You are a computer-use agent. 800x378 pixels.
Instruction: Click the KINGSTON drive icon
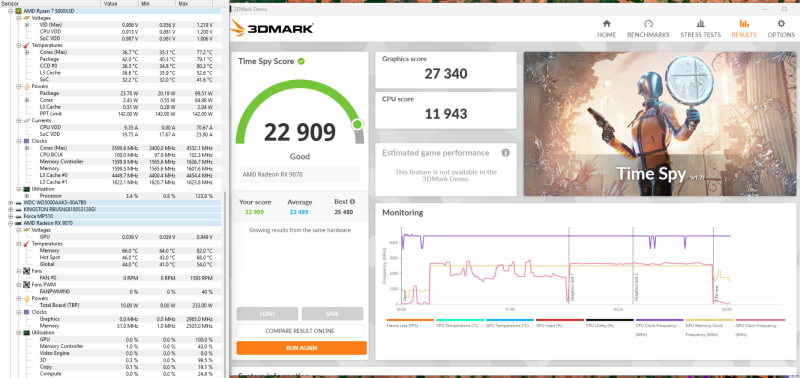18,209
